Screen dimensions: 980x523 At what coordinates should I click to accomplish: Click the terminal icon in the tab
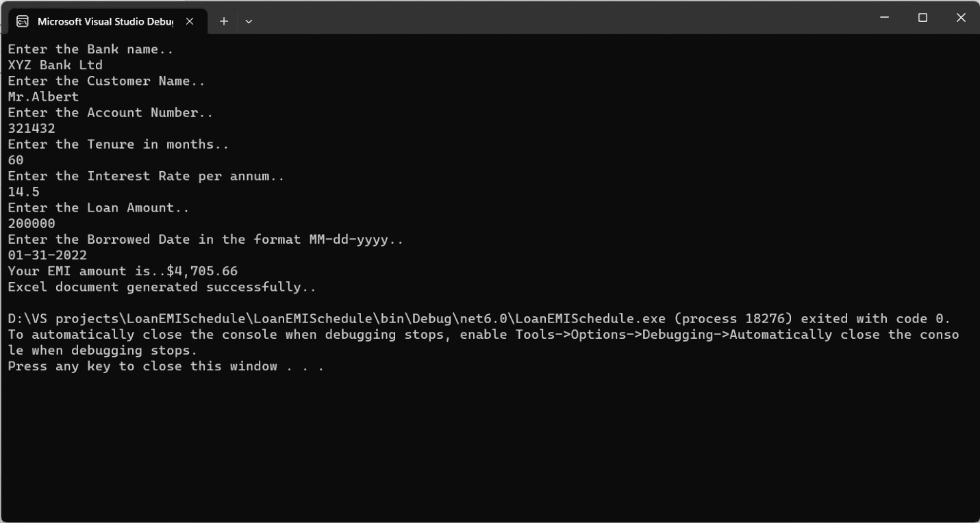pyautogui.click(x=22, y=21)
